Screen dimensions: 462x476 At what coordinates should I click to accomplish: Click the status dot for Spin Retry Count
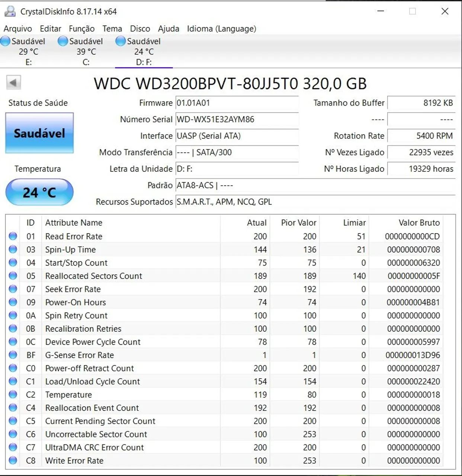pos(13,315)
